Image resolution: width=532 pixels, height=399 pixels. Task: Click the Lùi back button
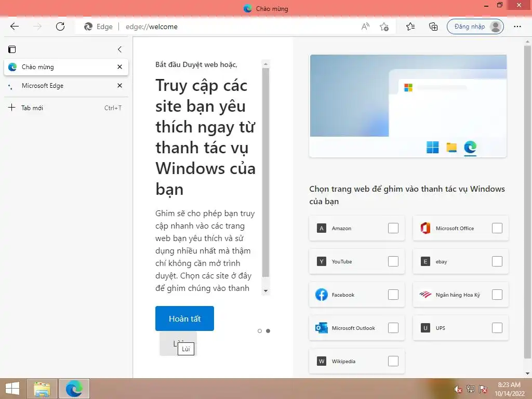(178, 344)
